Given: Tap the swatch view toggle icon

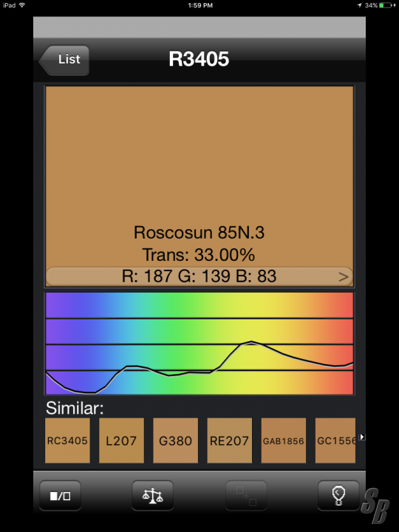Looking at the screenshot, I should (61, 496).
